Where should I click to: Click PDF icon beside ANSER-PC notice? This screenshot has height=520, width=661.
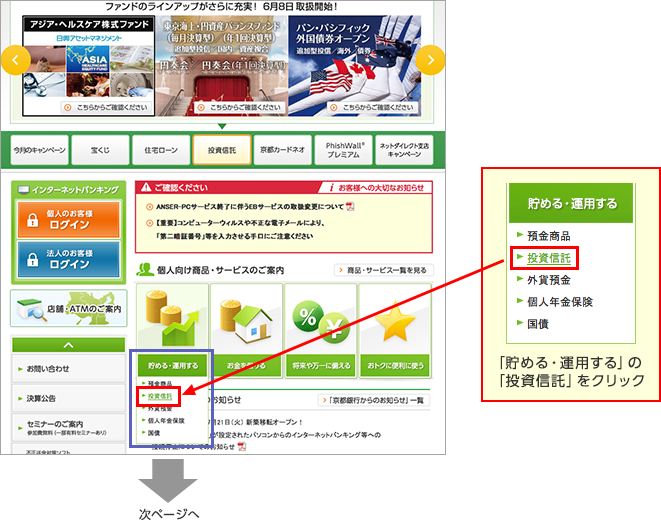350,206
